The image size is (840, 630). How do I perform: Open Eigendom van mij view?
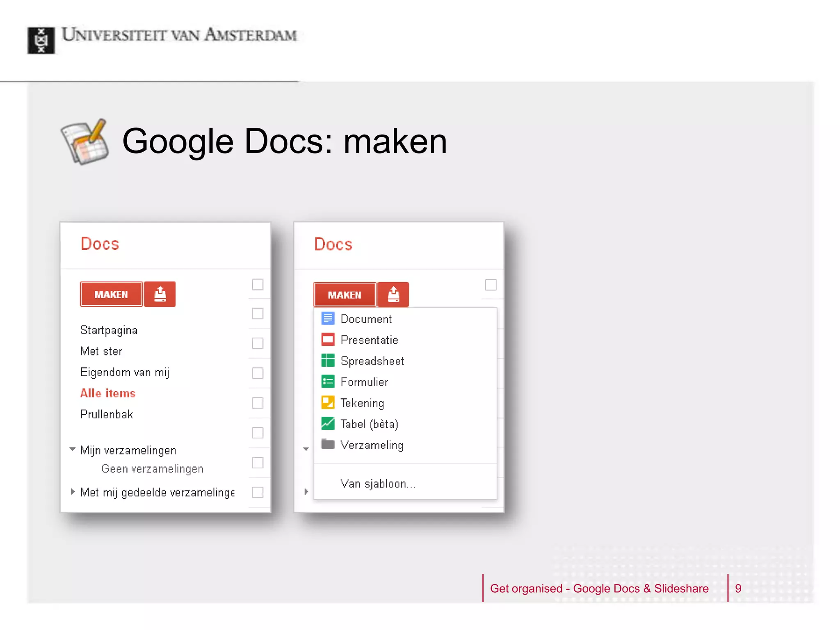tap(125, 372)
